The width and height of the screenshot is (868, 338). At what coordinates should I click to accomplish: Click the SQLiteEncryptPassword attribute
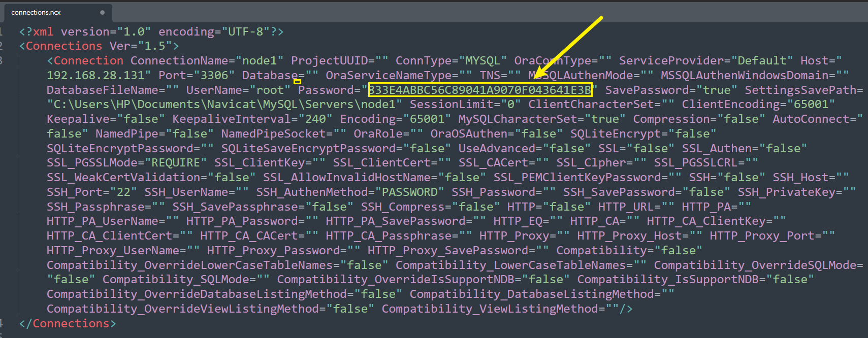(x=131, y=148)
